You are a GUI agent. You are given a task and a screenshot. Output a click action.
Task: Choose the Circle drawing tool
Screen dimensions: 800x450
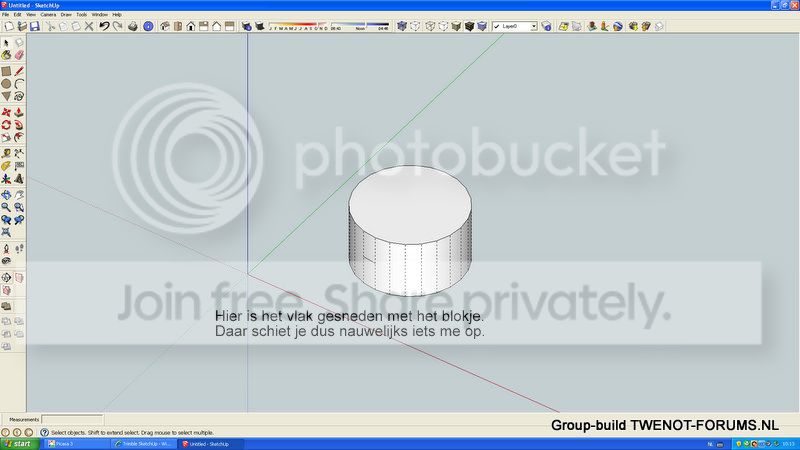6,84
